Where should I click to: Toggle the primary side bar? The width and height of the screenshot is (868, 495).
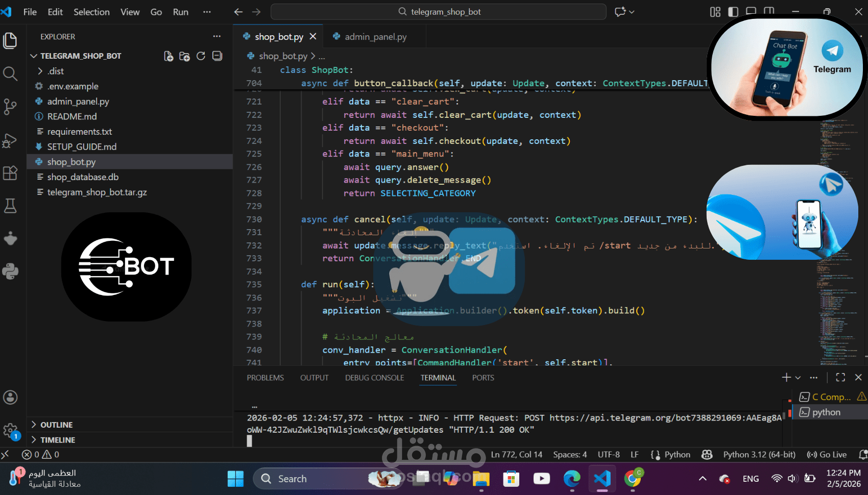click(733, 12)
